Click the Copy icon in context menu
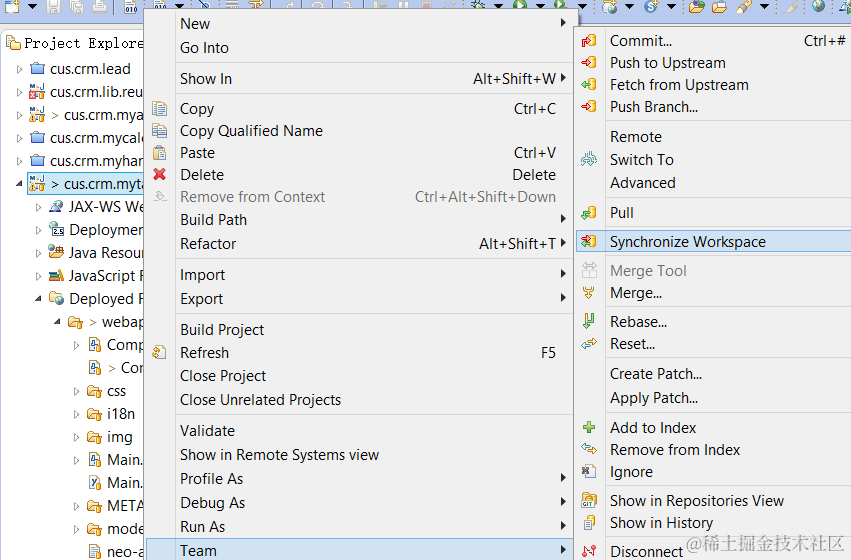Screen dimensions: 851x560 tap(160, 109)
